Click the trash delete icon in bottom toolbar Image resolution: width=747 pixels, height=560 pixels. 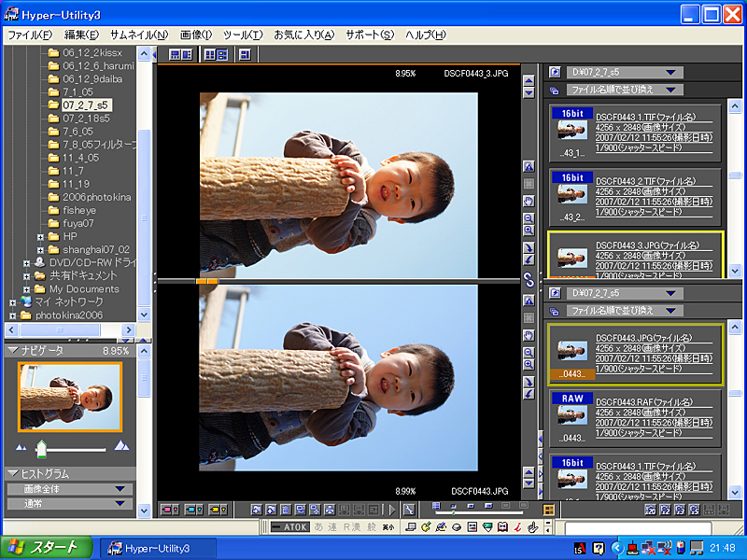(x=286, y=510)
